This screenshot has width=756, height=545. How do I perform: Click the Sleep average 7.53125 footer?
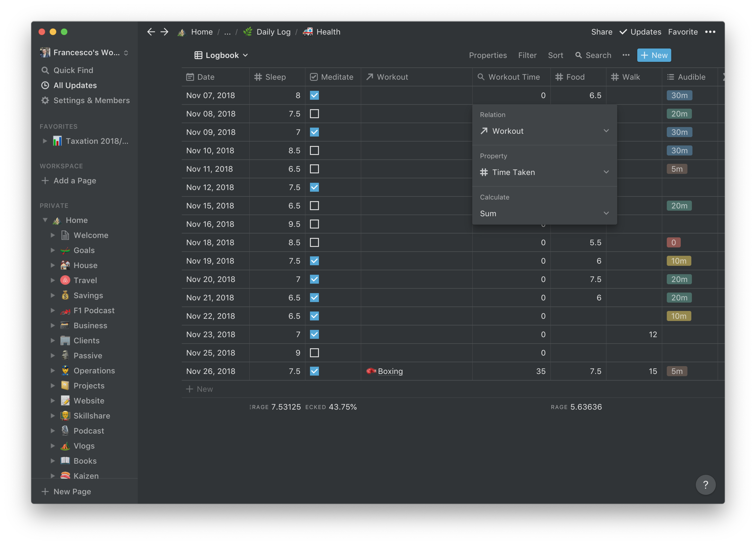pos(275,407)
